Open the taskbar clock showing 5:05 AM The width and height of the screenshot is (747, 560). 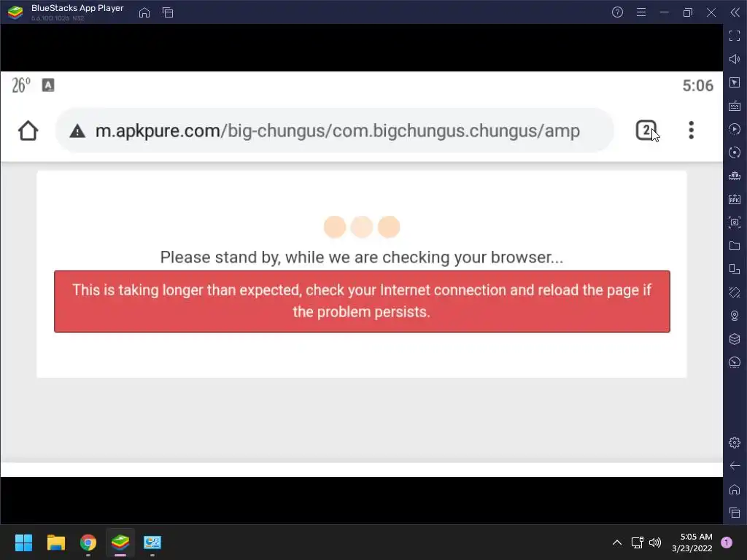point(692,542)
